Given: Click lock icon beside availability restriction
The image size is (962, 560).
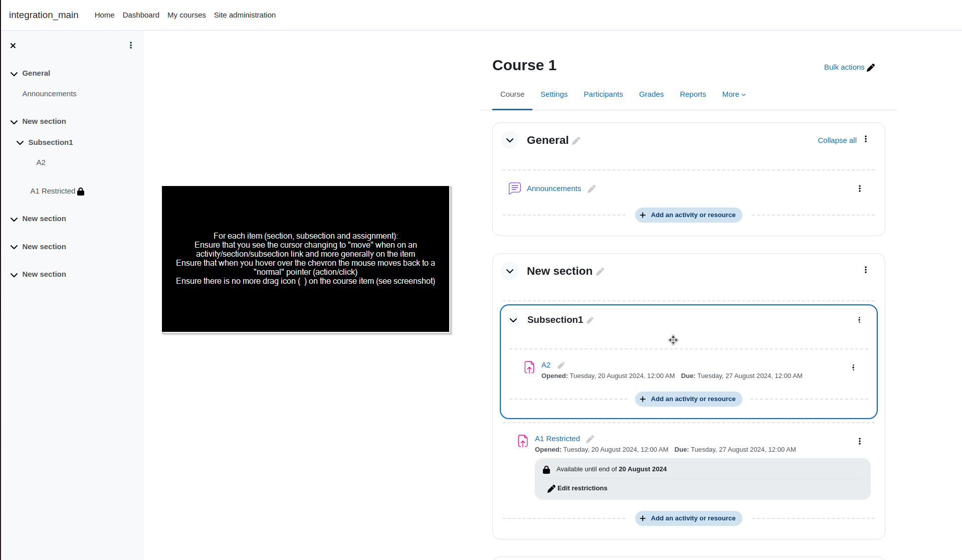Looking at the screenshot, I should tap(546, 470).
